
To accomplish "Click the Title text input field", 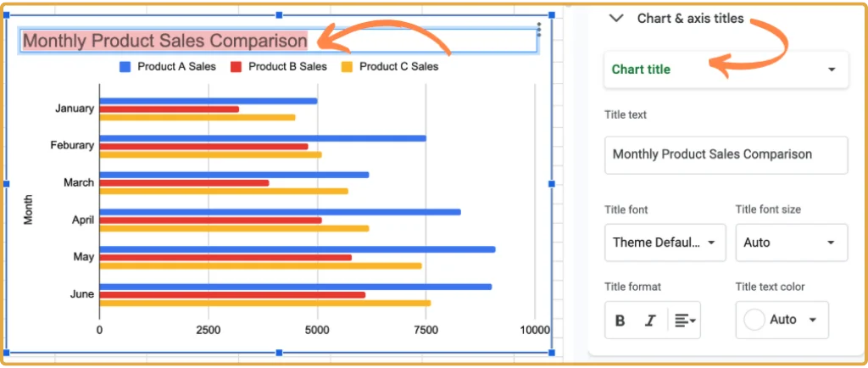I will (x=726, y=154).
